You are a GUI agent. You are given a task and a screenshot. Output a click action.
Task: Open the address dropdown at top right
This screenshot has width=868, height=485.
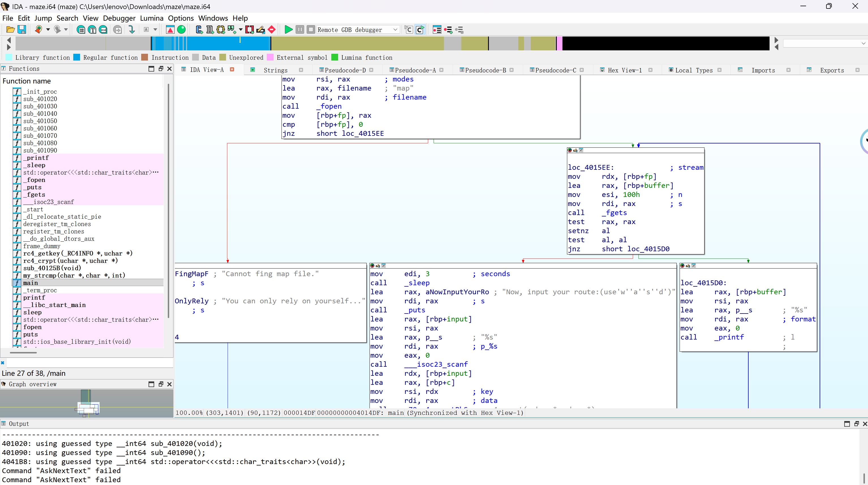point(864,43)
